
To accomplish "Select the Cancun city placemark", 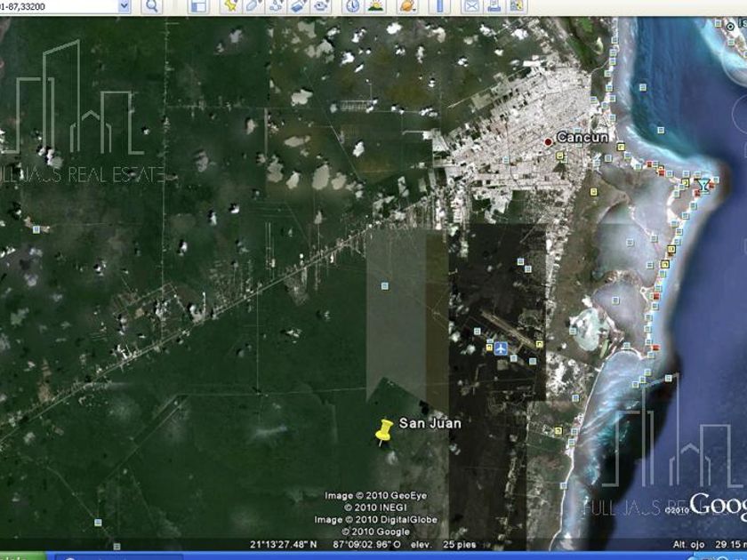I will (x=549, y=141).
